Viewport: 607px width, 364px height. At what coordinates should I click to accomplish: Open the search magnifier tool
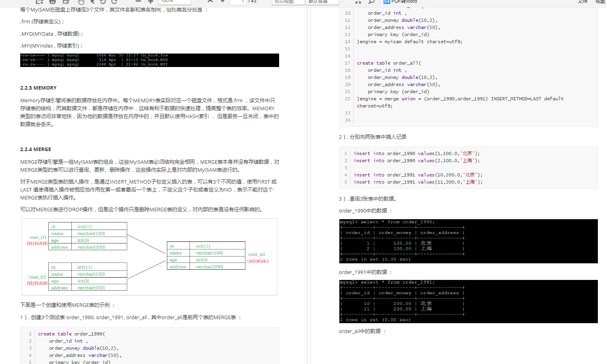pyautogui.click(x=371, y=2)
